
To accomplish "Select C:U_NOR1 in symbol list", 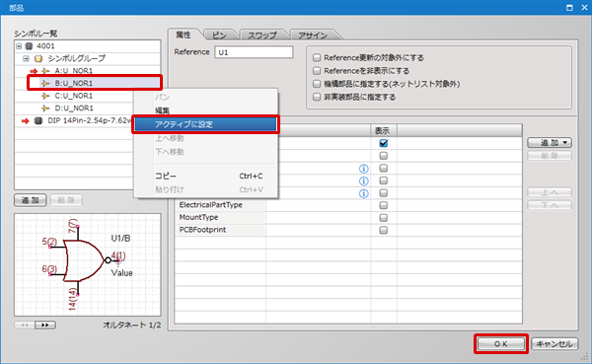I will pos(74,96).
